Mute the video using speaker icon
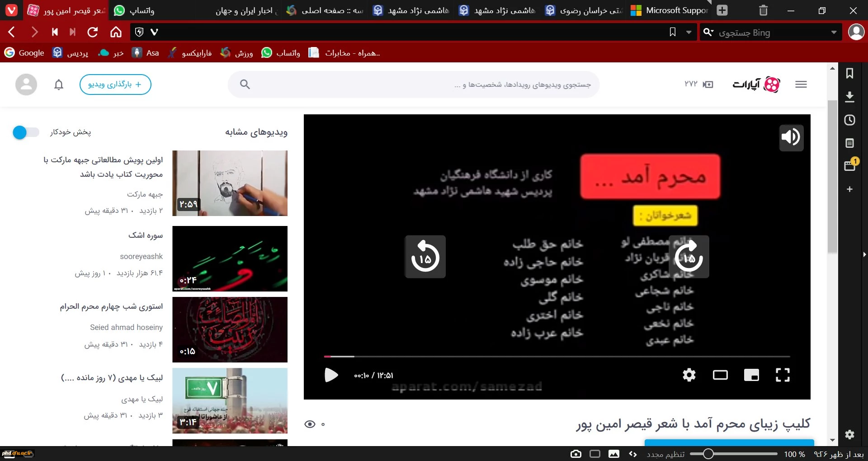 pyautogui.click(x=791, y=137)
